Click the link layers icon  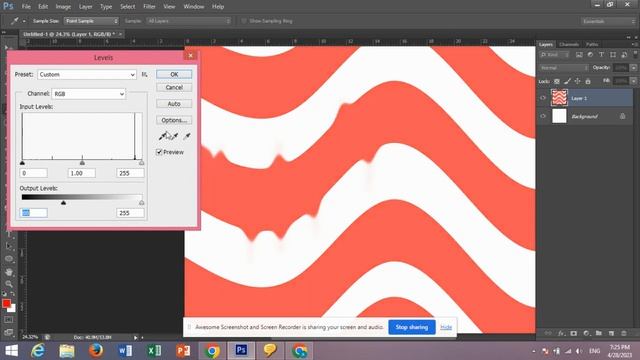(x=548, y=333)
